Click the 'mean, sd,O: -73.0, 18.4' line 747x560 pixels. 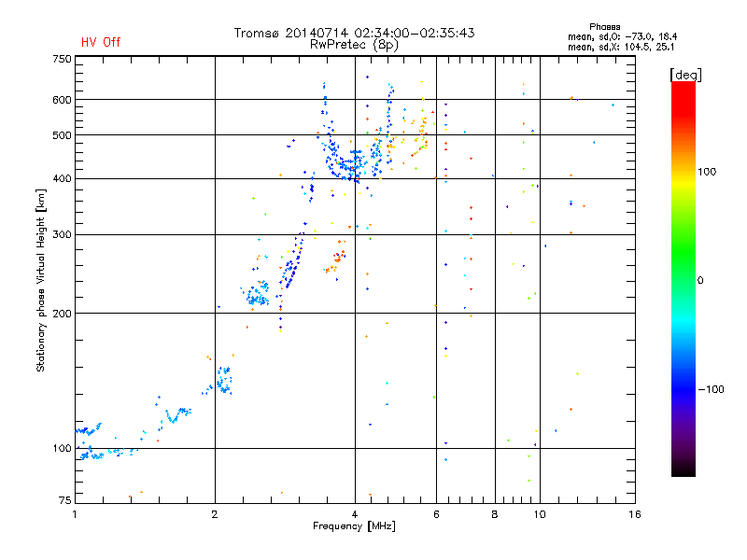[622, 36]
